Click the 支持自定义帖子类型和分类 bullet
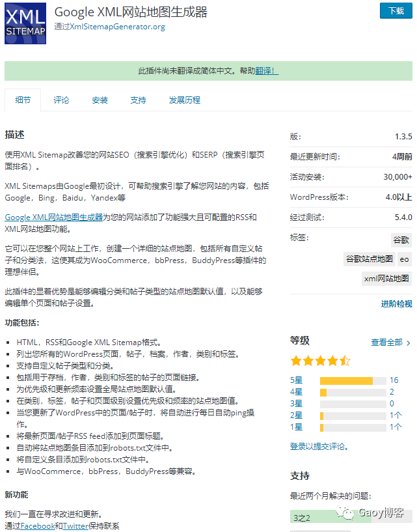This screenshot has width=417, height=532. tap(65, 366)
